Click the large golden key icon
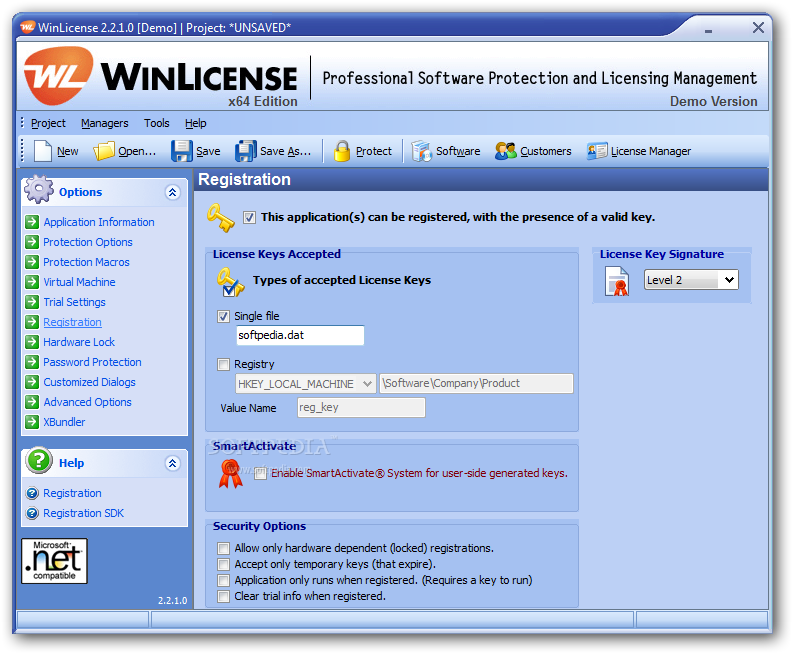The height and width of the screenshot is (654, 793). (221, 217)
